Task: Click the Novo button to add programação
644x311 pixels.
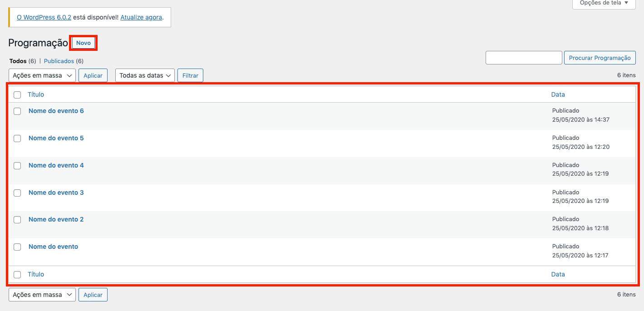Action: [x=83, y=43]
